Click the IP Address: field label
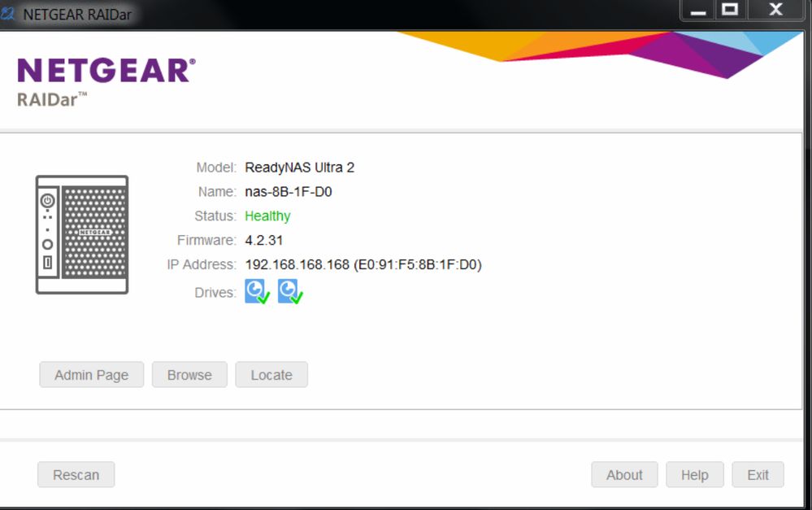This screenshot has height=510, width=812. pos(202,265)
